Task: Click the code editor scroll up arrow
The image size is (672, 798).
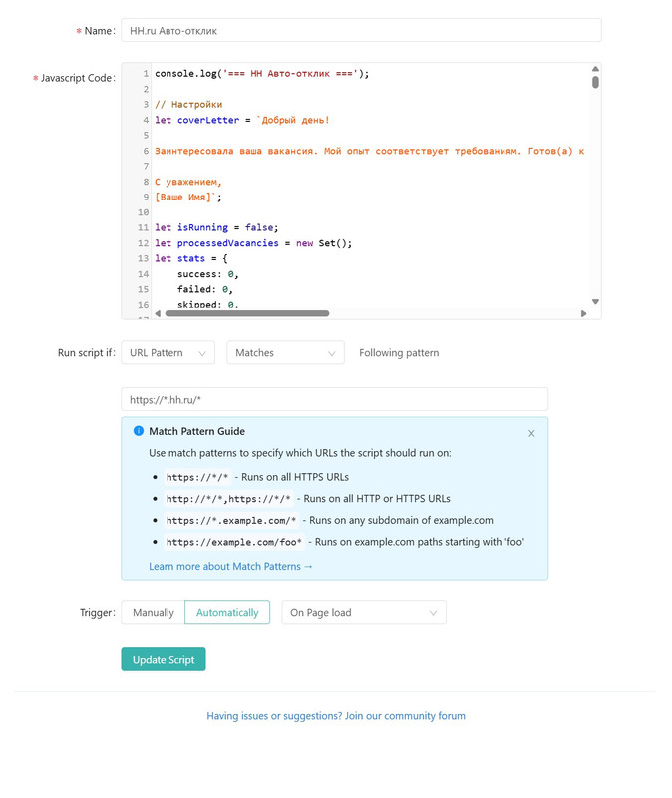Action: click(595, 68)
